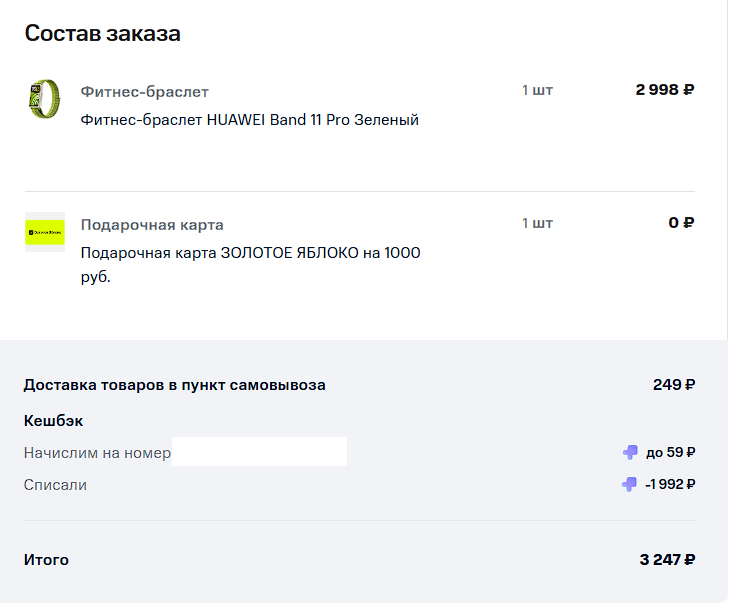This screenshot has width=736, height=612.
Task: Select the Состав заказа heading
Action: point(102,33)
